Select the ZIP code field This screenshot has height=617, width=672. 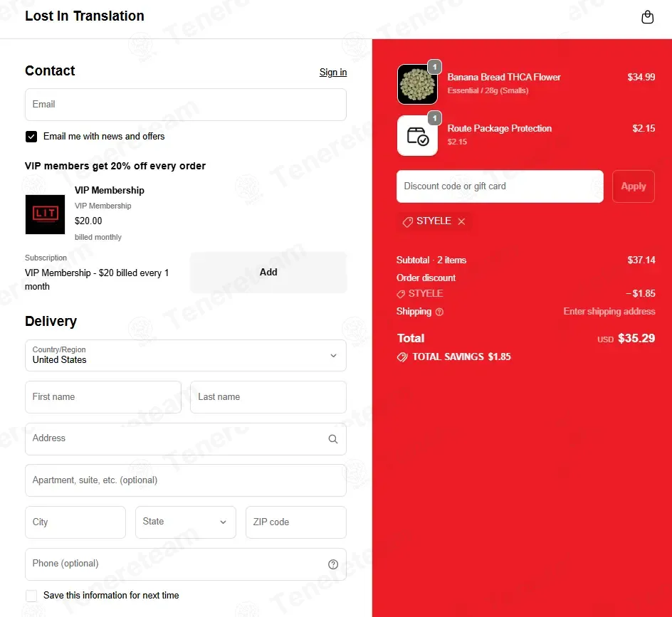pos(295,522)
